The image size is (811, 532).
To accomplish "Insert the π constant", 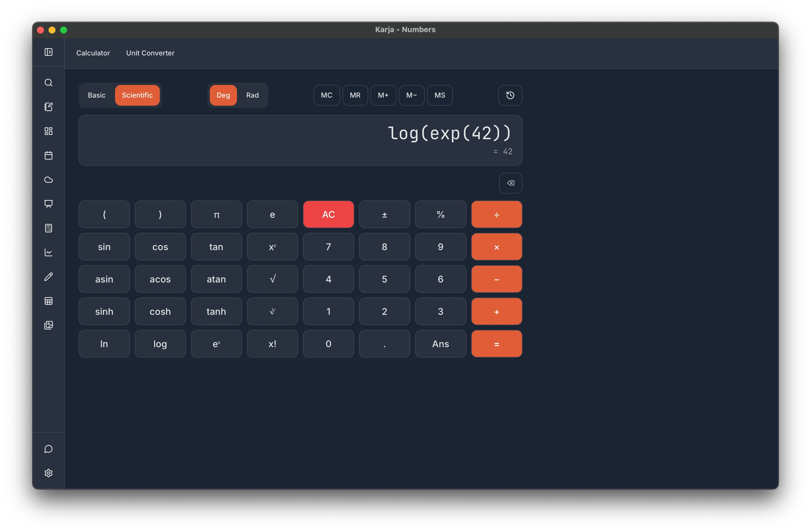I will pyautogui.click(x=216, y=215).
